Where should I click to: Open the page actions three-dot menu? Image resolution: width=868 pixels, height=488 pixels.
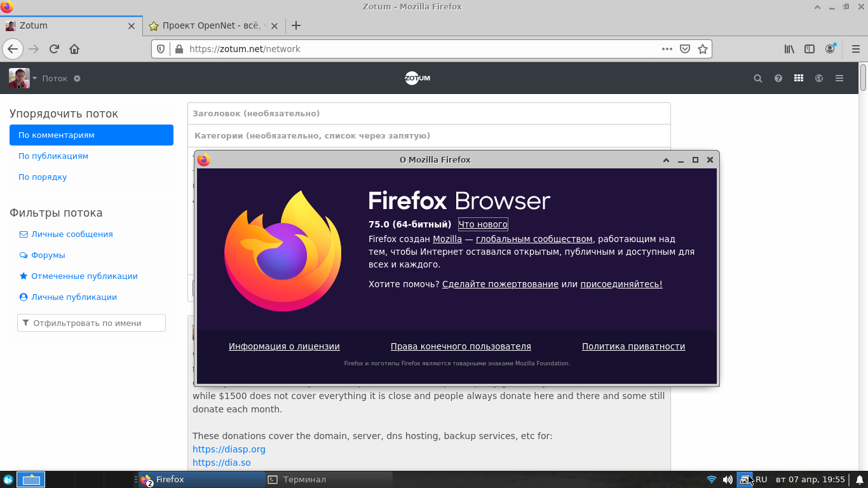[x=667, y=49]
